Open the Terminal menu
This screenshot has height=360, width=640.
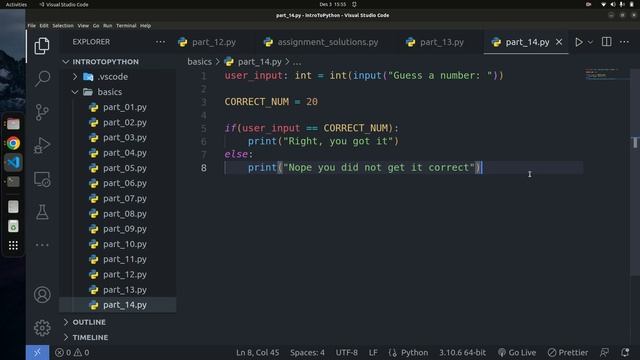point(126,25)
